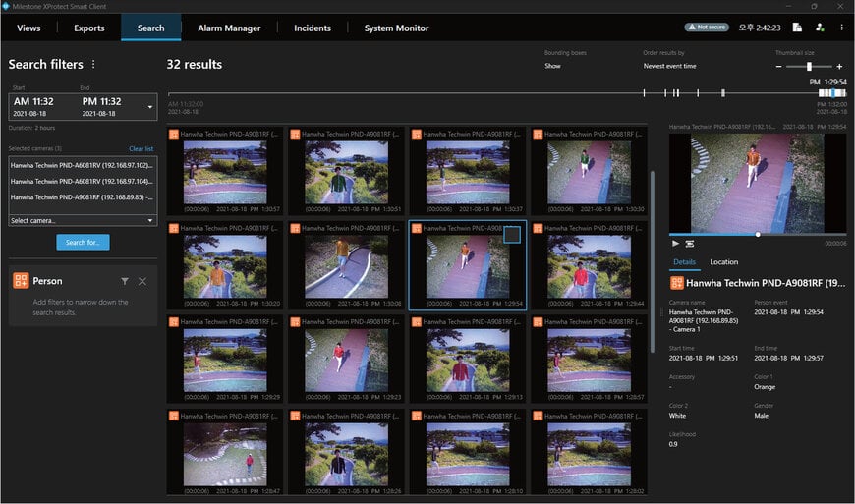Image resolution: width=855 pixels, height=504 pixels.
Task: Open the result thumbnail timestamped PM 1:29:44
Action: click(x=590, y=266)
